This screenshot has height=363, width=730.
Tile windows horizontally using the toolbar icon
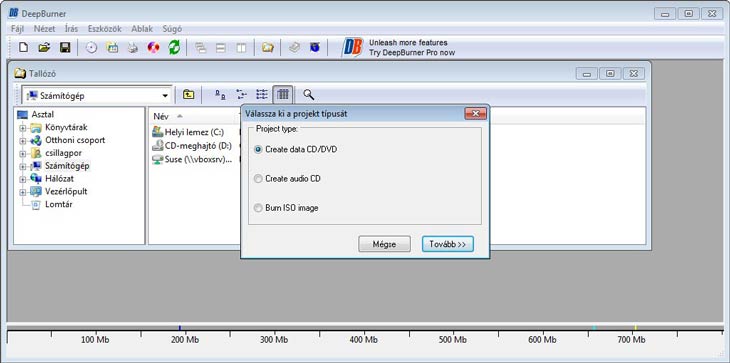click(221, 47)
